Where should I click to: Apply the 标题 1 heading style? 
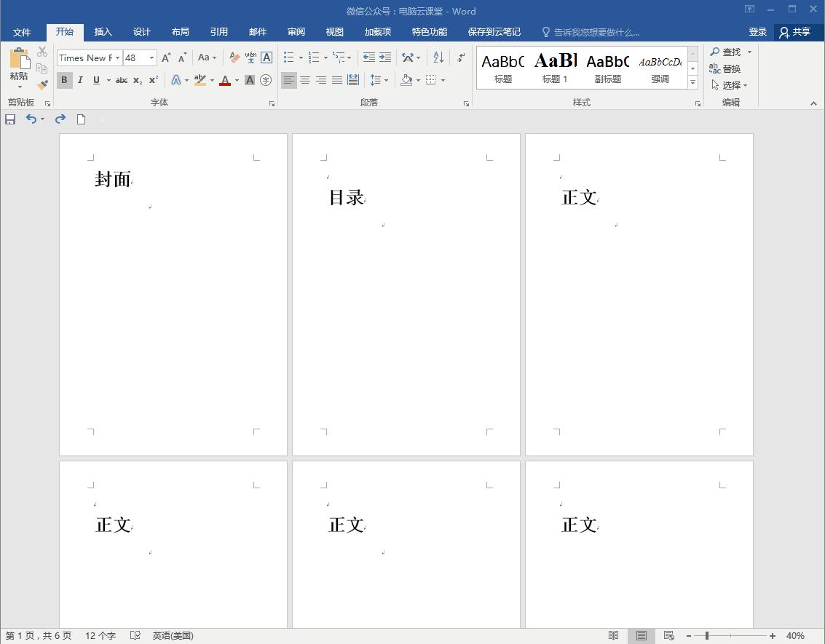555,68
